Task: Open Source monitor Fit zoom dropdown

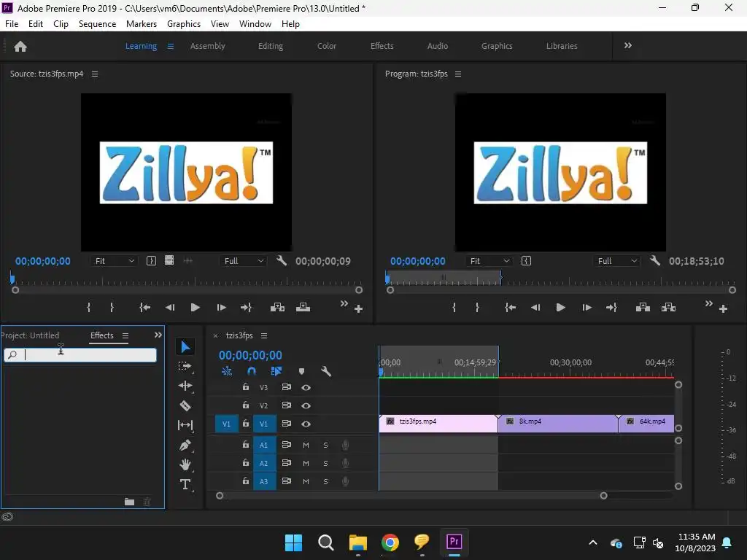Action: click(115, 261)
